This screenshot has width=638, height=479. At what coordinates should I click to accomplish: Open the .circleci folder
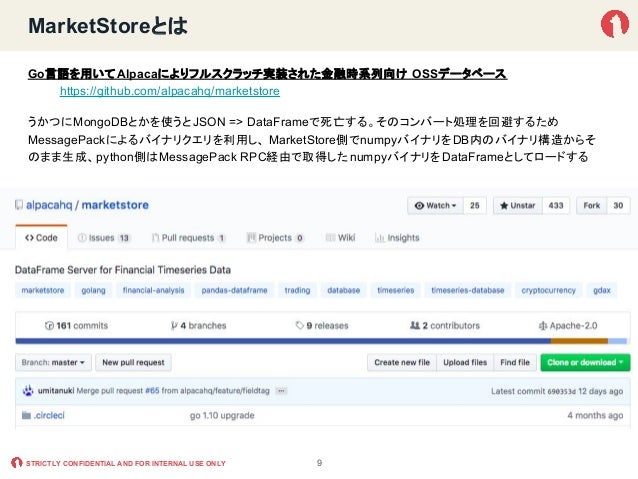(49, 415)
